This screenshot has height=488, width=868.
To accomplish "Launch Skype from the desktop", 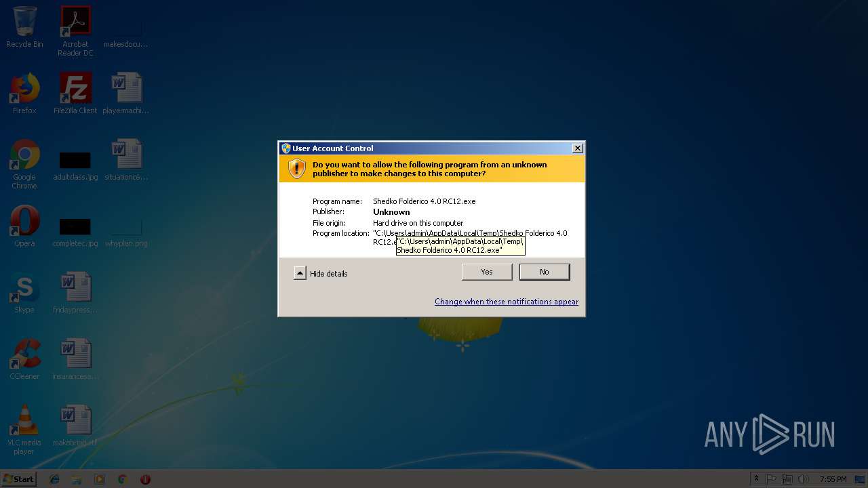I will tap(24, 293).
